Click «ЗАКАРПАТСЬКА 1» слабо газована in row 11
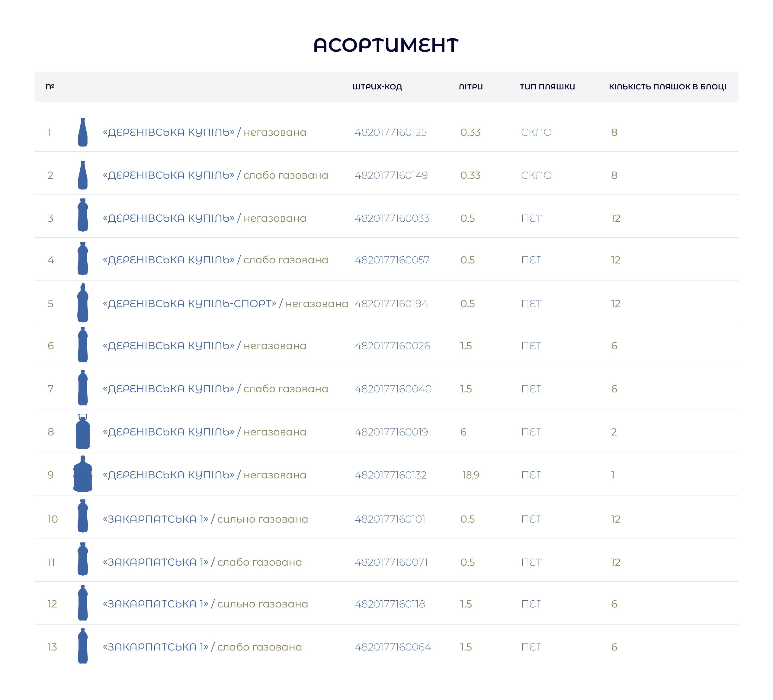The image size is (773, 700). pos(202,562)
